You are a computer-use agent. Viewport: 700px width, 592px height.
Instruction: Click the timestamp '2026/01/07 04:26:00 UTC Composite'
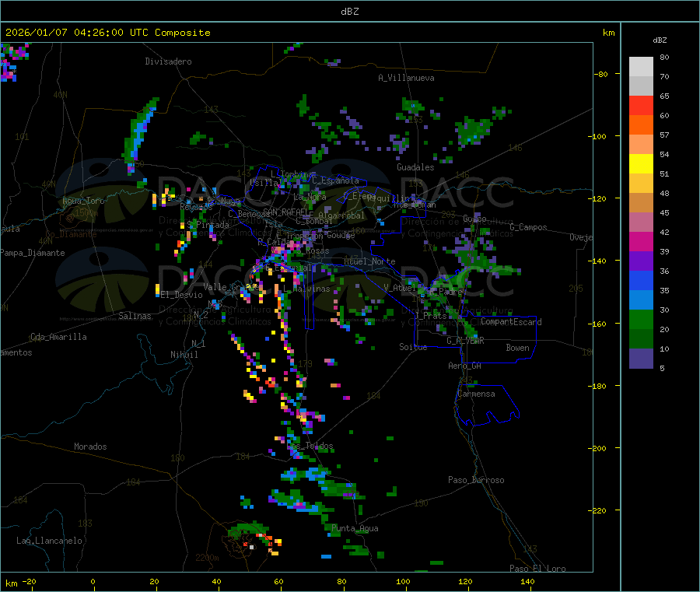tap(107, 33)
